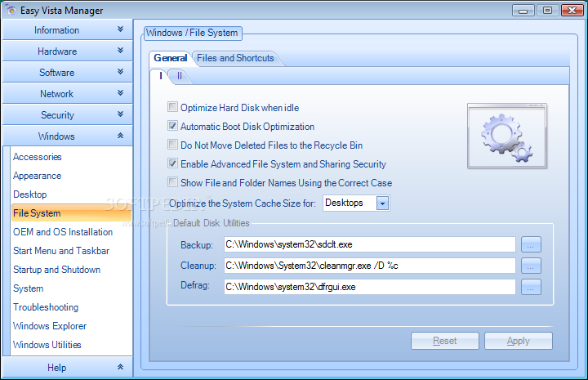Browse for the Cleanup utility path
The height and width of the screenshot is (380, 588).
pos(531,266)
